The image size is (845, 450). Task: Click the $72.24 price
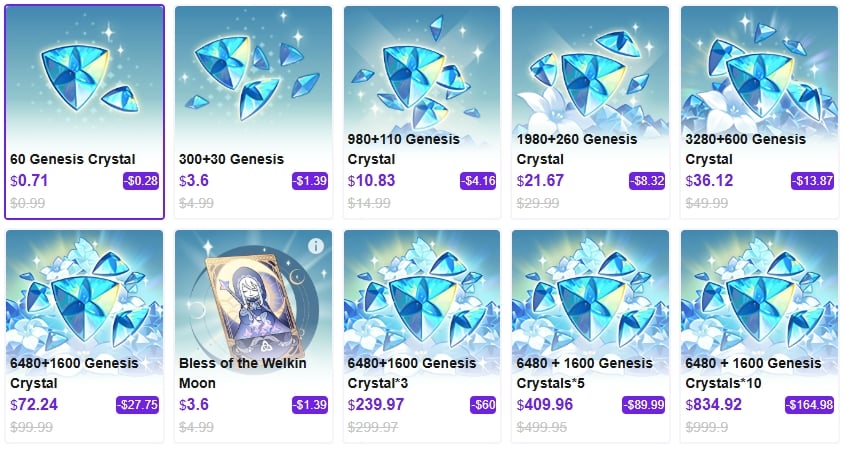pos(36,405)
